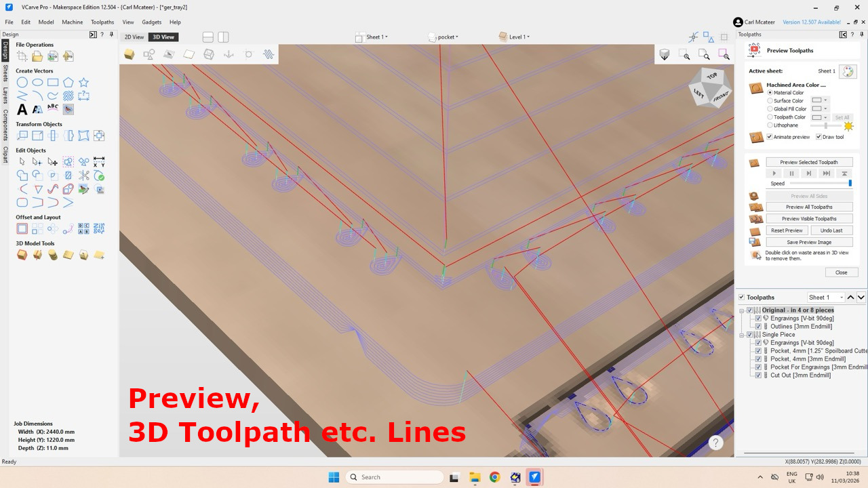The image size is (868, 488).
Task: Select the Measure Size tool in Edit Objects
Action: (x=99, y=161)
